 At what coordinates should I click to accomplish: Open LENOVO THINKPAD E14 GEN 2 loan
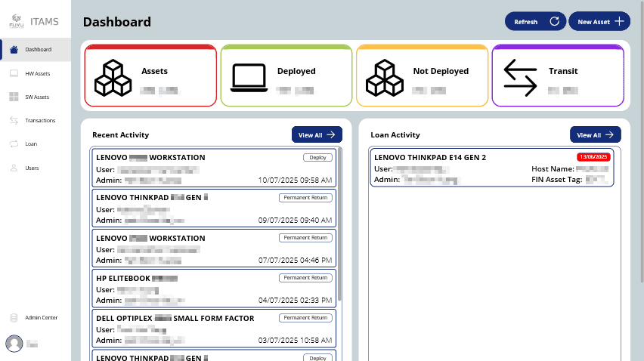pos(492,168)
